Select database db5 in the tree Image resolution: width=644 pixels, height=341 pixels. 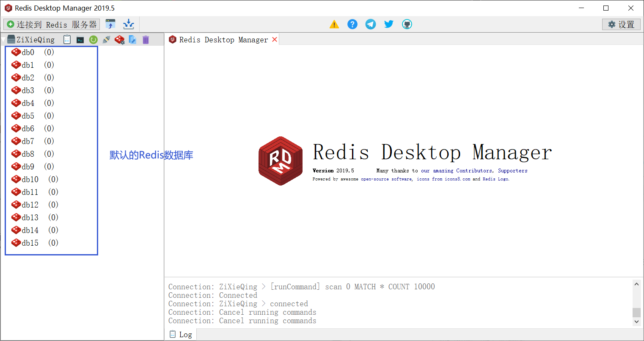[x=33, y=116]
